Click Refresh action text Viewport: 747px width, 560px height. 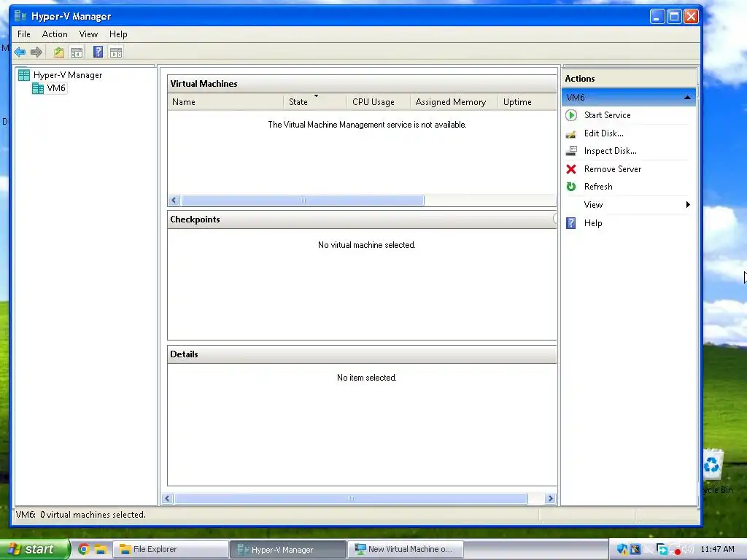(598, 187)
